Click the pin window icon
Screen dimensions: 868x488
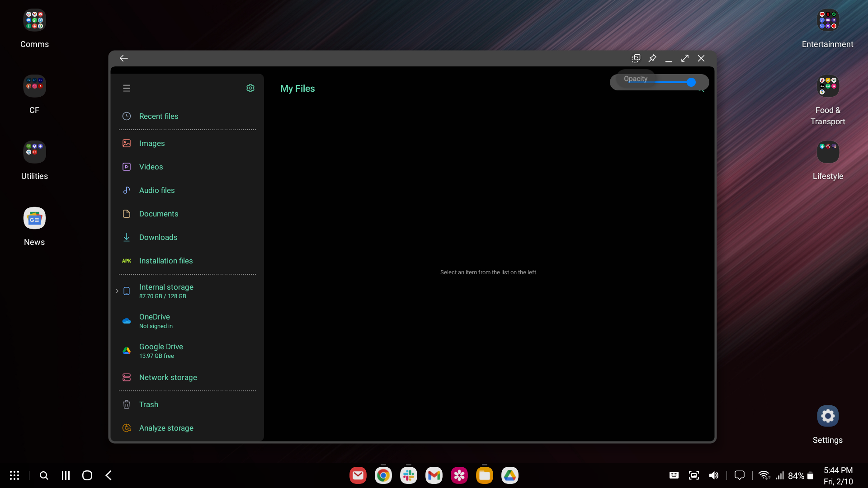652,58
